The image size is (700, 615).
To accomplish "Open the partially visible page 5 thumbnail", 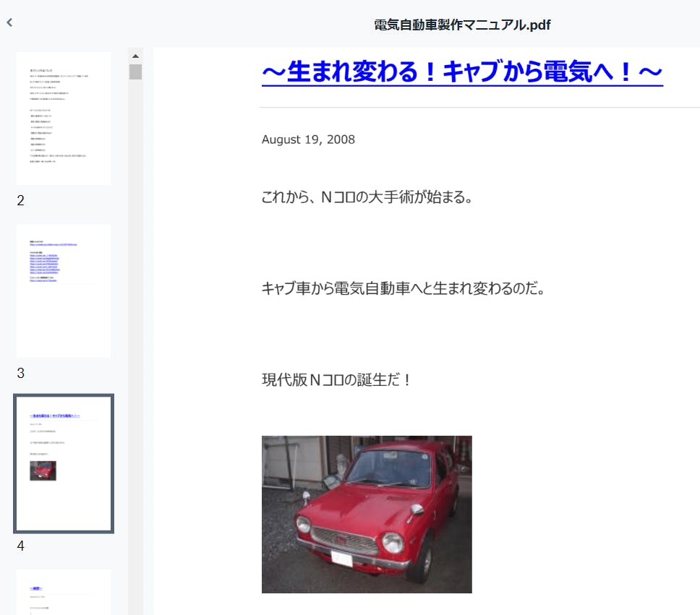I will [64, 592].
